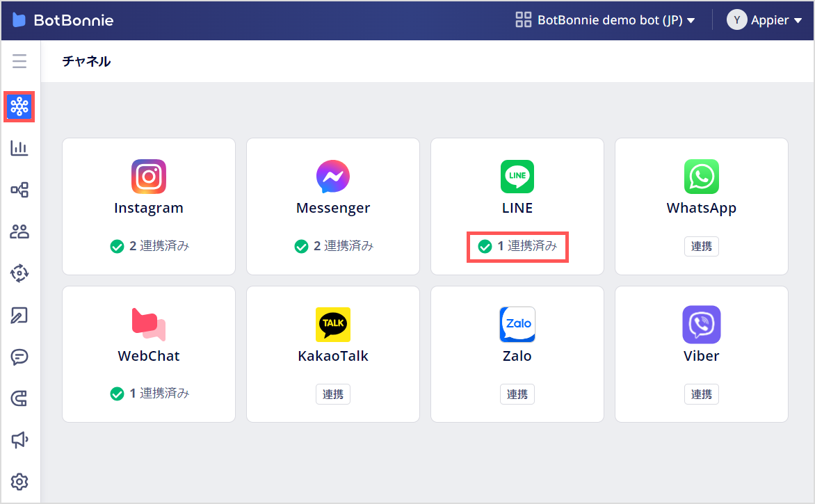
Task: Click the Zalo channel name
Action: (x=517, y=356)
